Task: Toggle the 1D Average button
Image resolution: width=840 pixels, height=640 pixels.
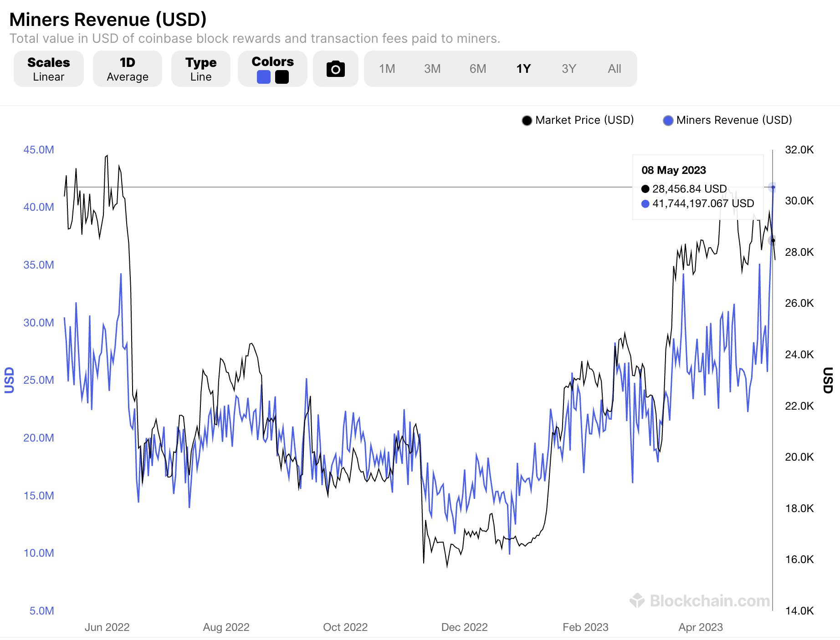Action: coord(128,69)
